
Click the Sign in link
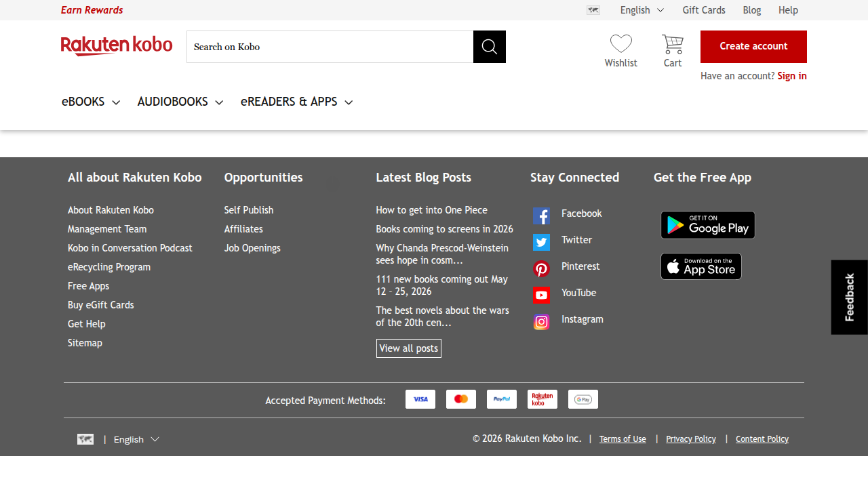[792, 76]
